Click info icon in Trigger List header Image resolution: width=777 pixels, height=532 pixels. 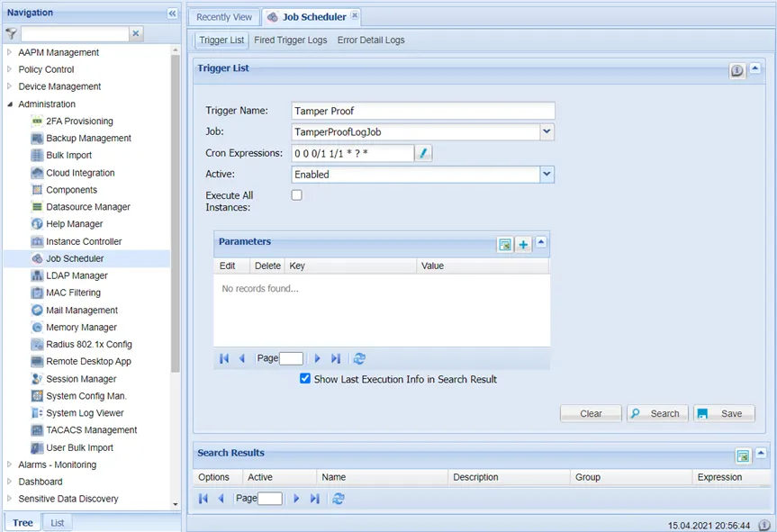click(x=736, y=71)
